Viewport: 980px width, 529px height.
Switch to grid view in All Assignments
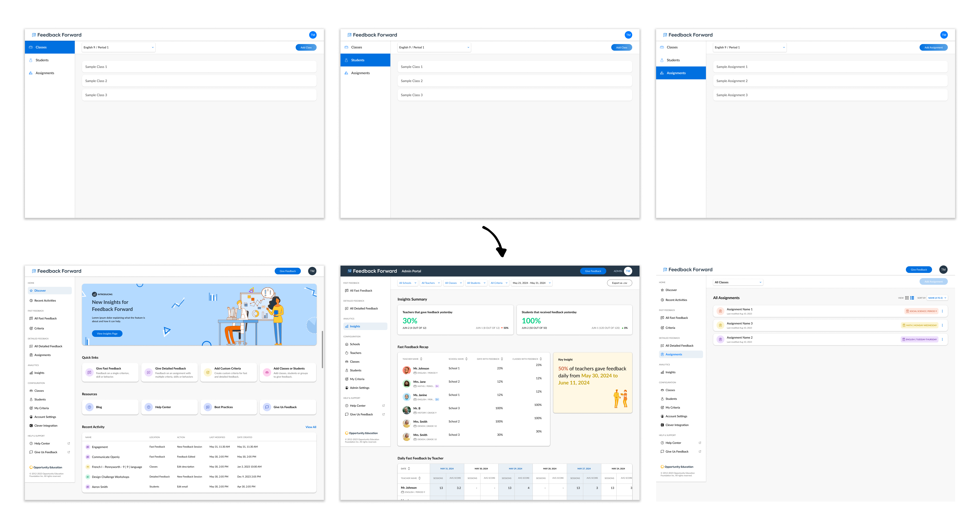pos(906,298)
